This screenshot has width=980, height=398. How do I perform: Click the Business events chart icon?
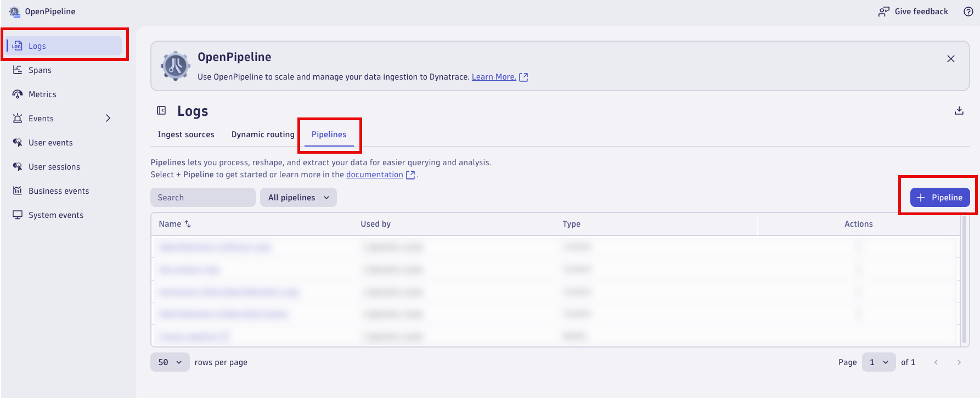pos(18,190)
